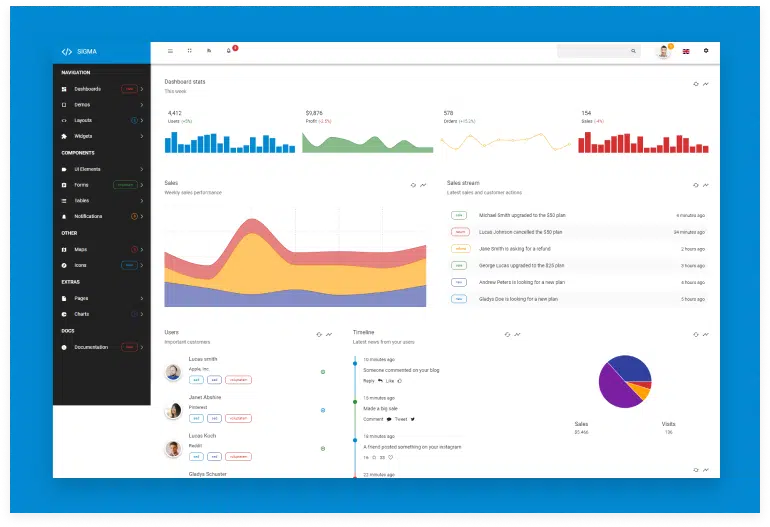This screenshot has width=770, height=527.
Task: Click the Comment bubble icon in Timeline
Action: pos(389,419)
